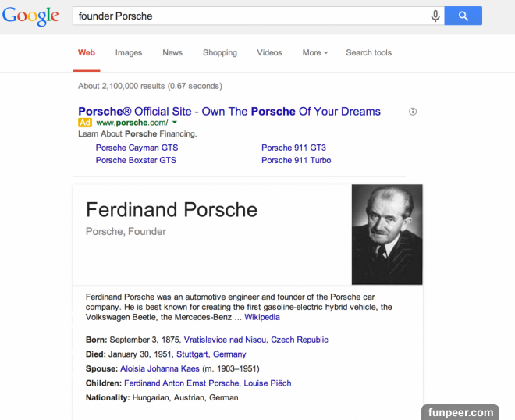Open the Videos tab

pyautogui.click(x=269, y=53)
